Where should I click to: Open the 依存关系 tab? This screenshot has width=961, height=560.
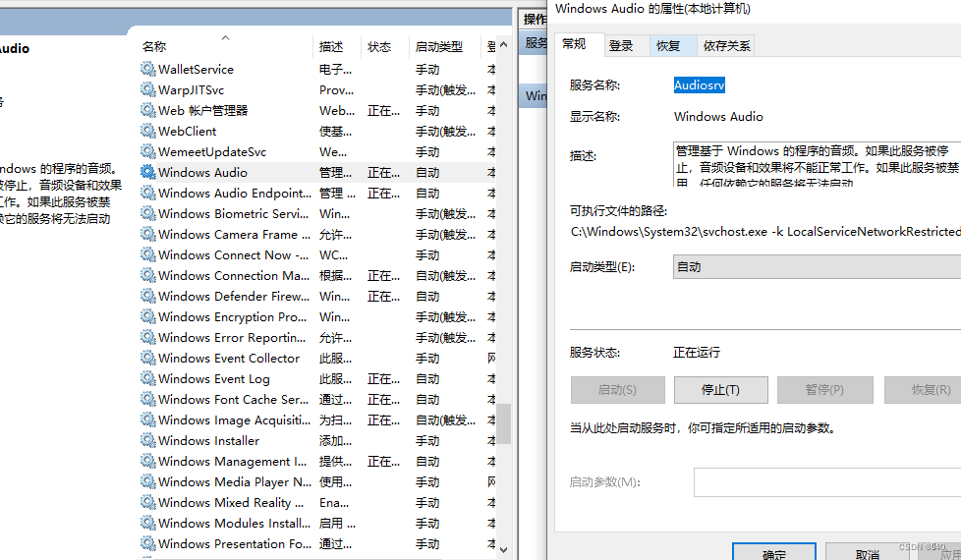(726, 46)
